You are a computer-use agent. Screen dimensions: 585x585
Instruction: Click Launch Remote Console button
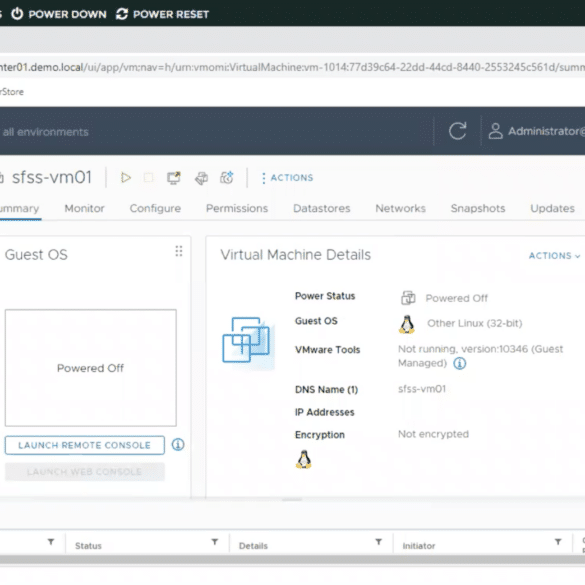[85, 445]
